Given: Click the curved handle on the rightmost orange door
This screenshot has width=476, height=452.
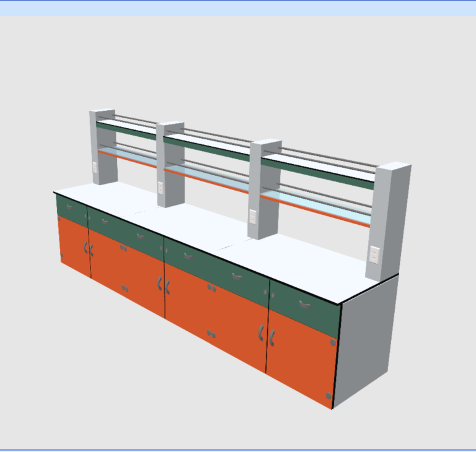Looking at the screenshot, I should click(x=272, y=338).
